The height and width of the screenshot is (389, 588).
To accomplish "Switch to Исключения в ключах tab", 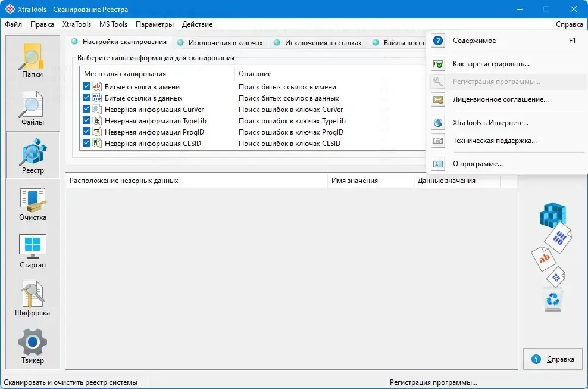I will tap(220, 42).
